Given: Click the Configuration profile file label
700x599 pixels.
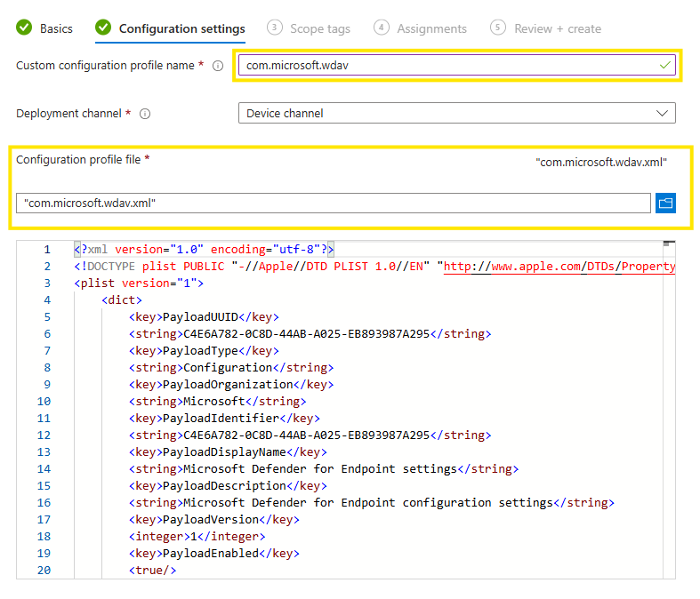Looking at the screenshot, I should click(78, 160).
